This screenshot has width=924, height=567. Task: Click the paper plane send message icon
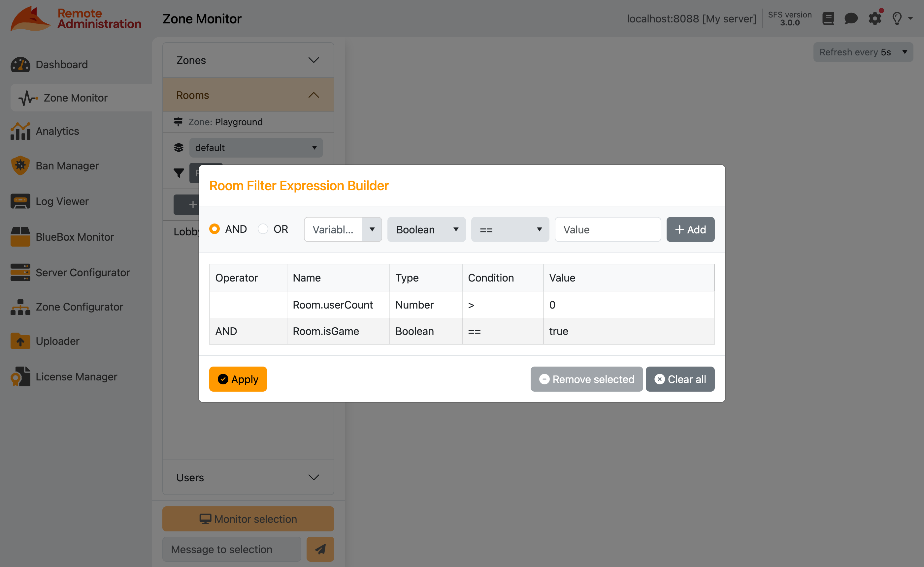(320, 549)
